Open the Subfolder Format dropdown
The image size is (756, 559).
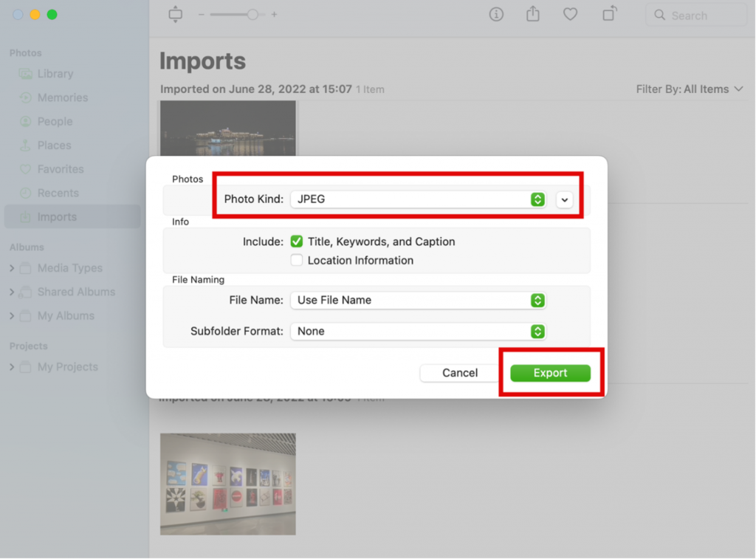(418, 332)
